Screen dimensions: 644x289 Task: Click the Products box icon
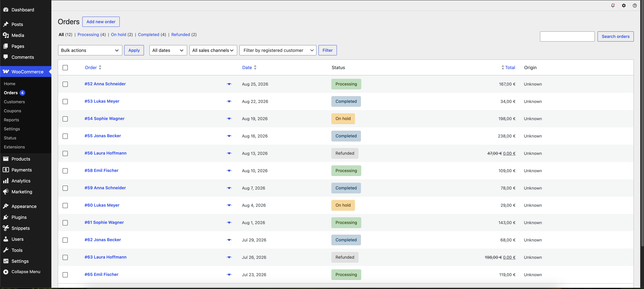6,159
